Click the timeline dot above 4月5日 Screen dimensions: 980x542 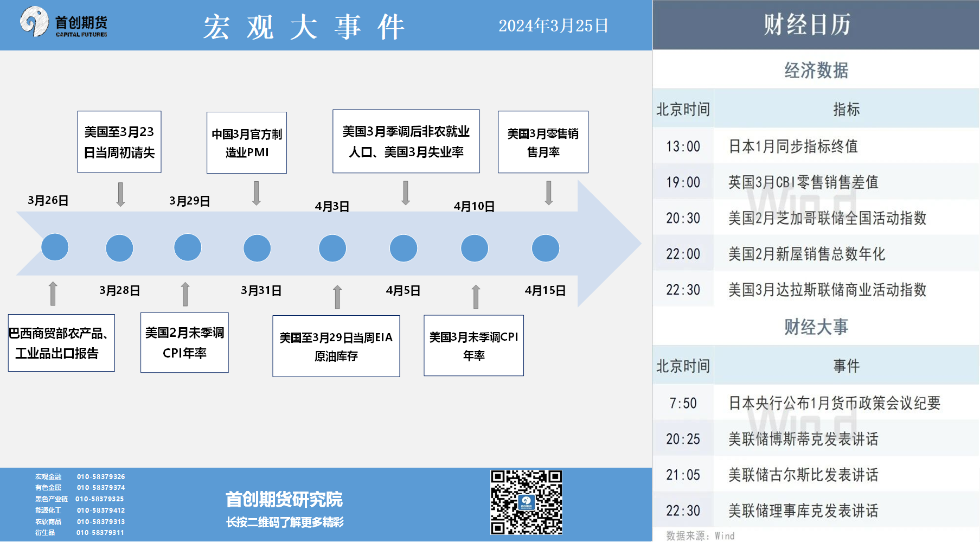(403, 248)
